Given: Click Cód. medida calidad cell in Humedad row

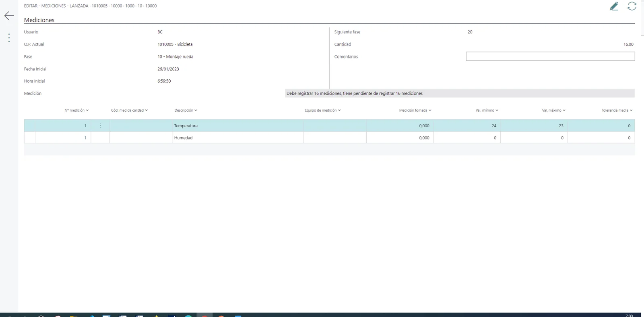Looking at the screenshot, I should click(x=141, y=138).
